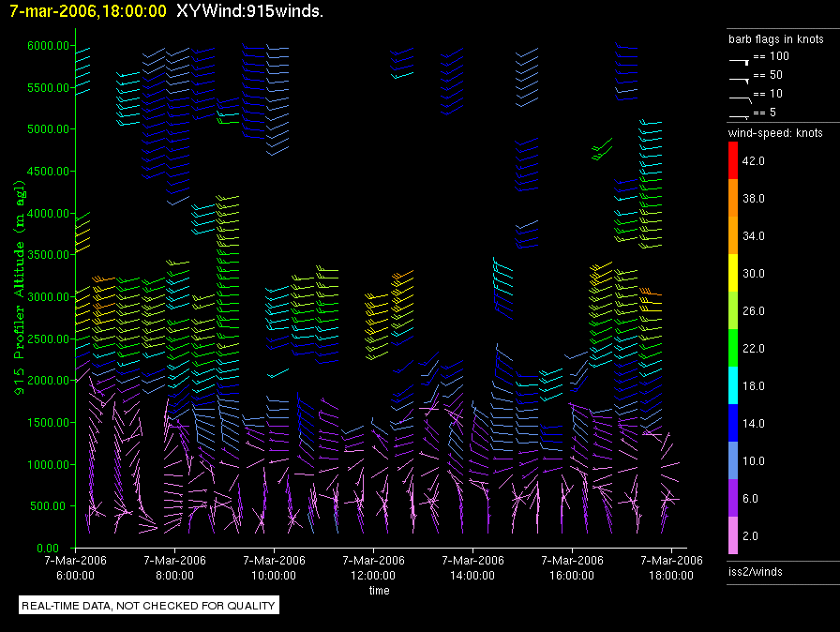Click the iss2/winds source label
This screenshot has width=840, height=632.
[x=756, y=572]
